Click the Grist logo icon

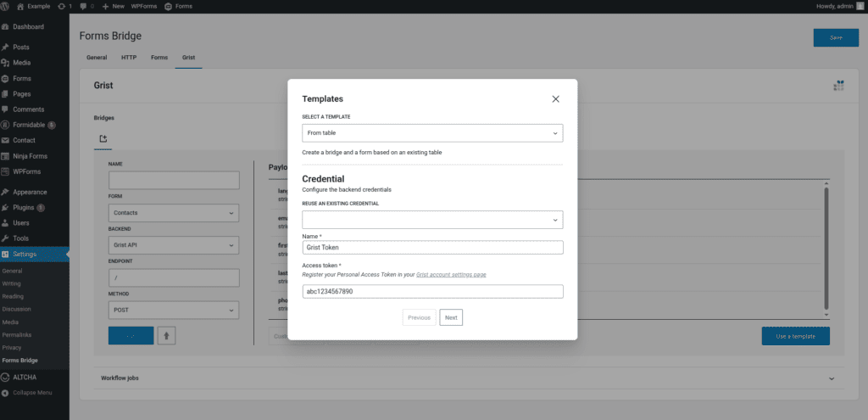(838, 86)
